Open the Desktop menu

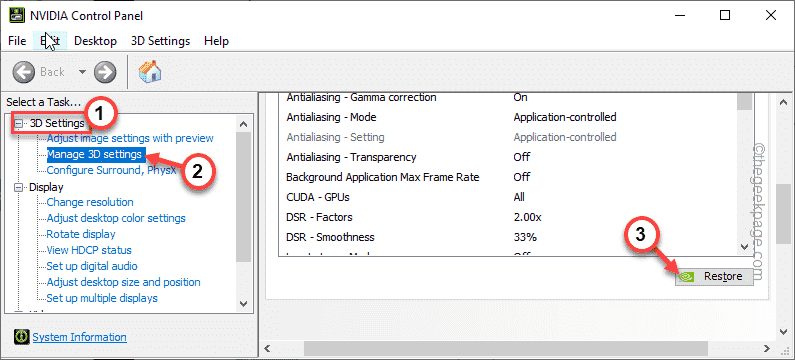(95, 41)
